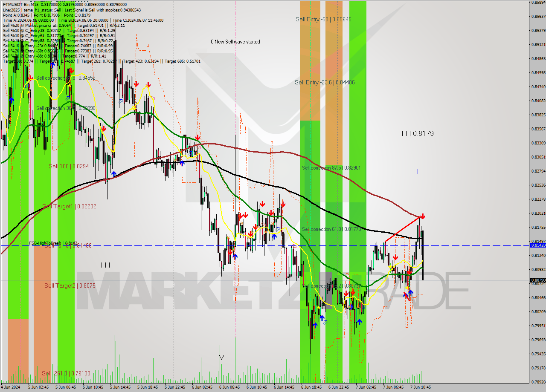Image resolution: width=546 pixels, height=392 pixels.
Task: Click 'Sell correction 61.8 | 0.81773' label
Action: click(331, 229)
